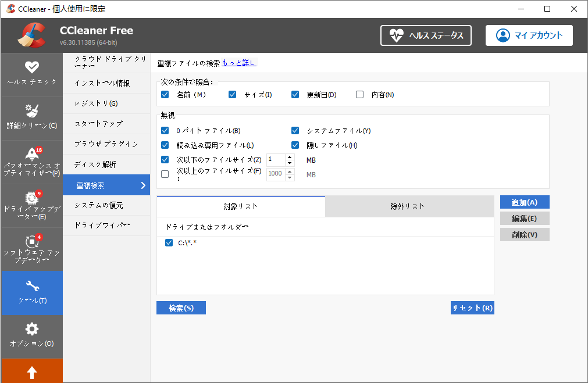
Task: Click リセット button
Action: [x=472, y=307]
